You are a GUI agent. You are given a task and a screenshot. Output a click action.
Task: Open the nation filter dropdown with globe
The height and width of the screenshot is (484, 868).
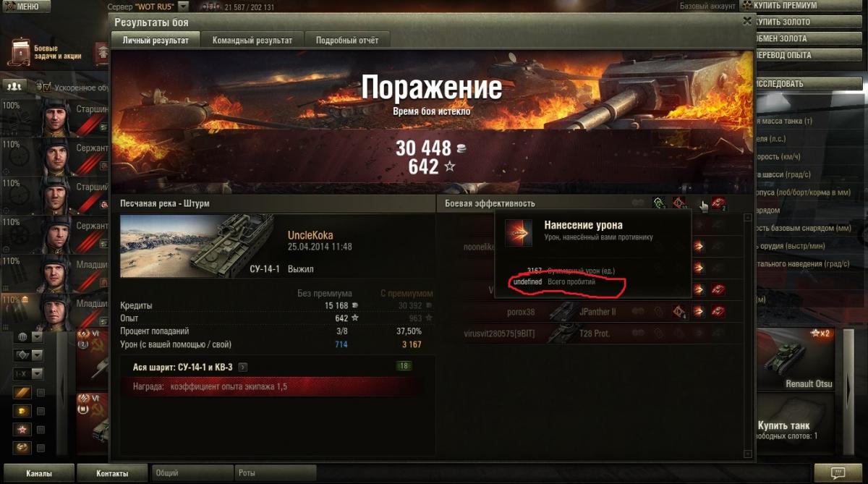click(x=29, y=337)
